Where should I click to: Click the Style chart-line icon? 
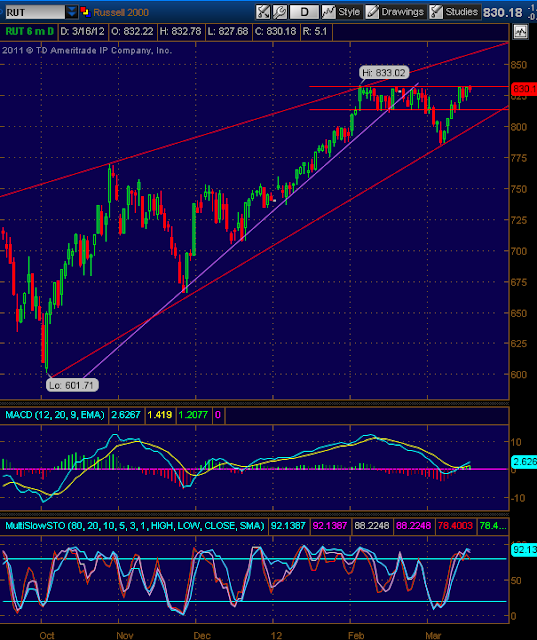(x=328, y=12)
